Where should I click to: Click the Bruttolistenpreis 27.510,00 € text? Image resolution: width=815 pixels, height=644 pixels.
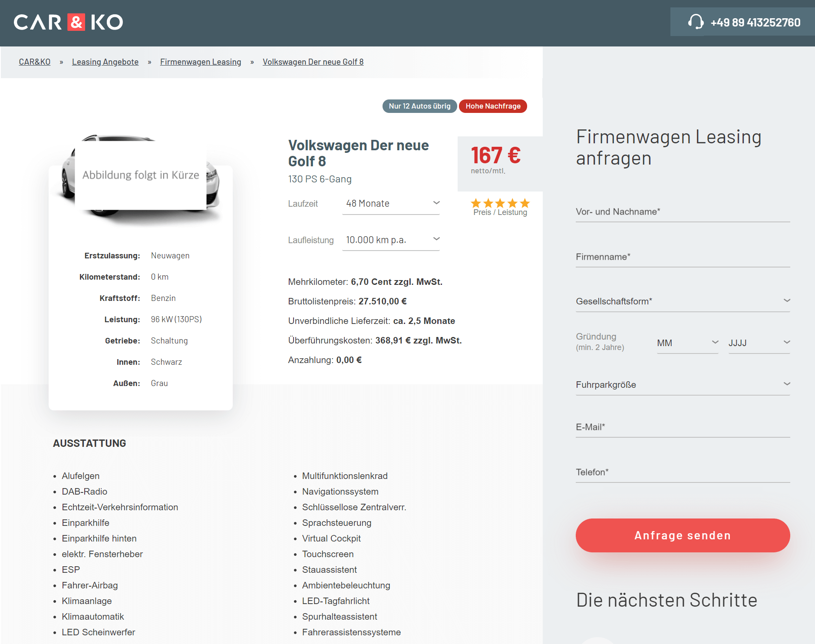(347, 301)
